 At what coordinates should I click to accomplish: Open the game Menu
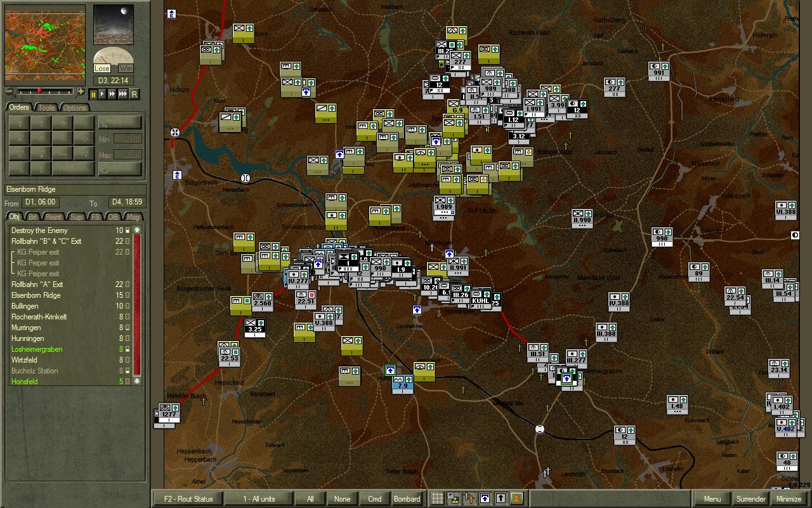(x=712, y=498)
